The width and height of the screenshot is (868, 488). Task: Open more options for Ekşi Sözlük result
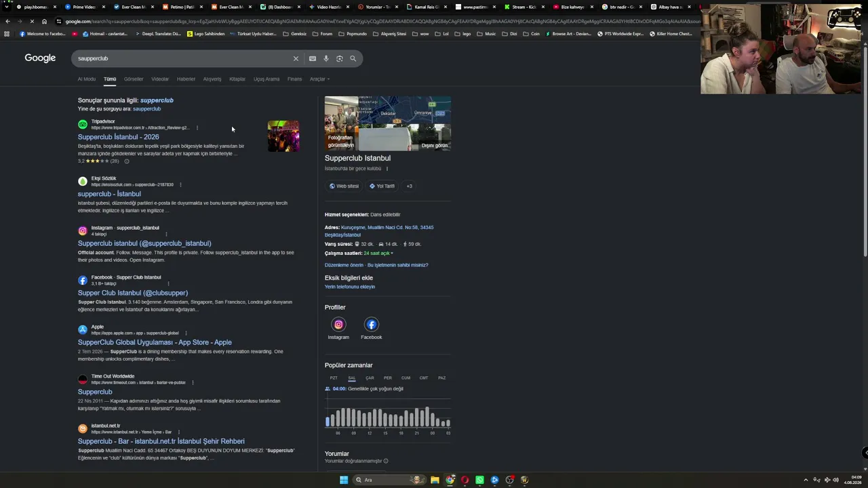point(180,184)
